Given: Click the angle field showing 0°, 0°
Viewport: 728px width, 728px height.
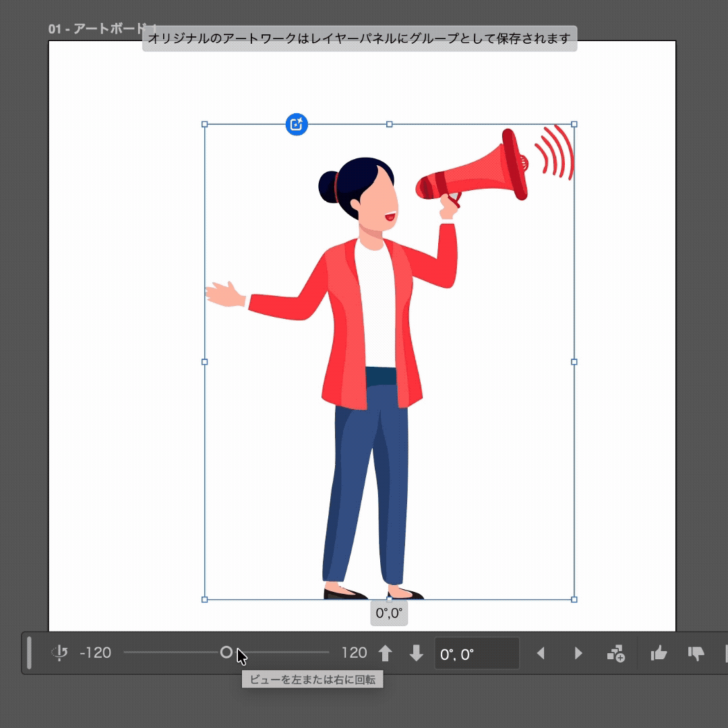Looking at the screenshot, I should pos(477,654).
